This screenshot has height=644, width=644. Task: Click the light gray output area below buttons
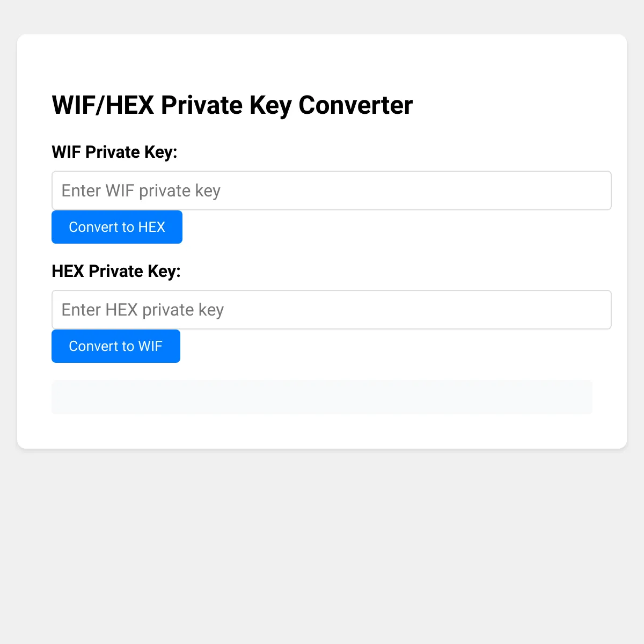point(322,397)
